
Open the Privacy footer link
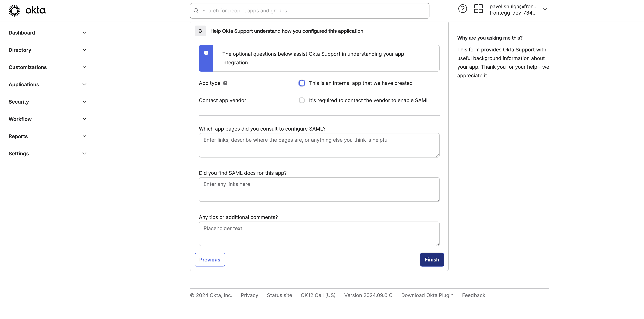[249, 295]
